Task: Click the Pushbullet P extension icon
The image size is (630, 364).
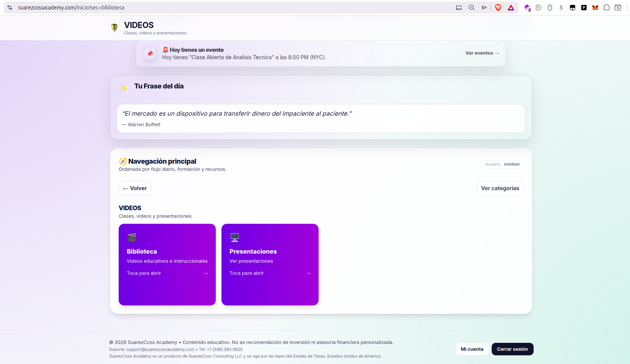Action: [x=584, y=8]
